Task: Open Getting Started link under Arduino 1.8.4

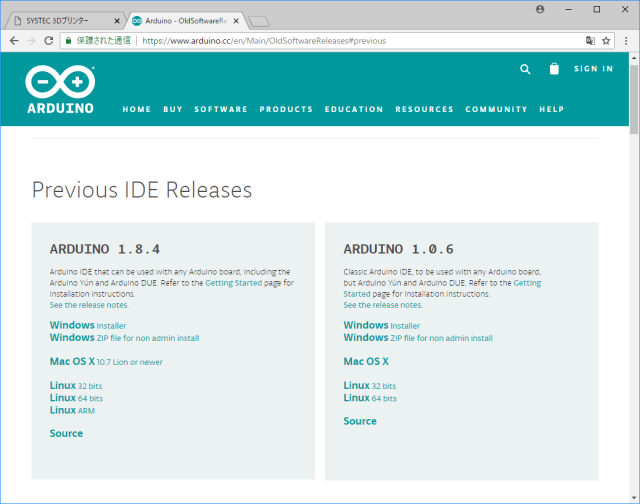Action: tap(233, 283)
